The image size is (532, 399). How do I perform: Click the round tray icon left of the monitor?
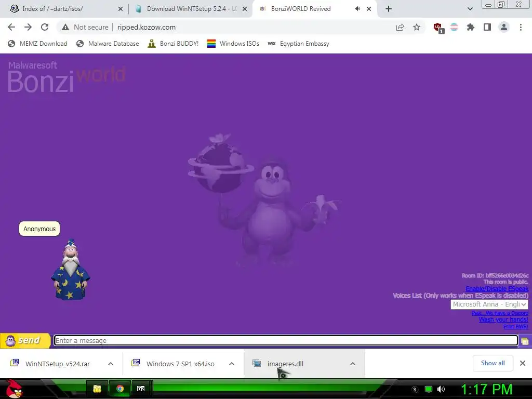tap(415, 390)
